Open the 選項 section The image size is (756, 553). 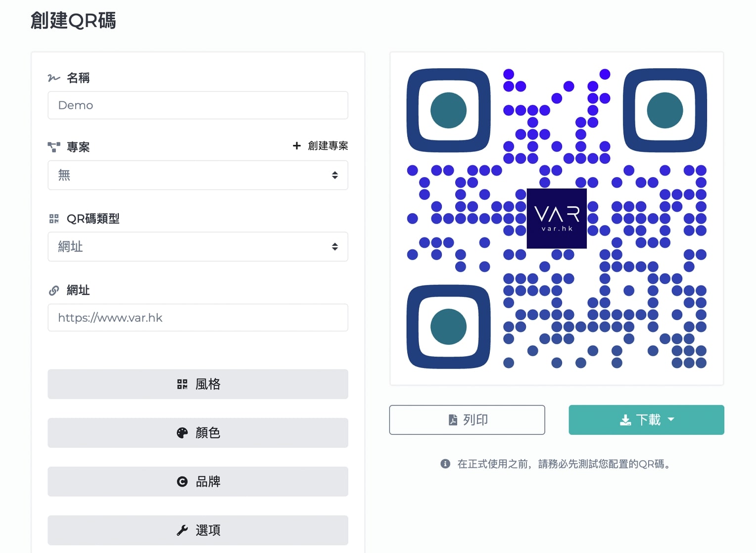(198, 530)
